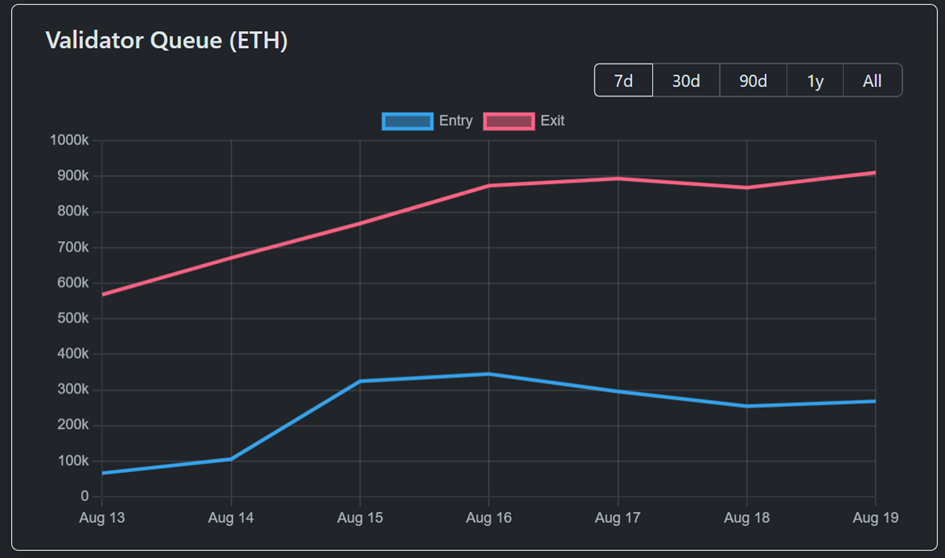Click Entry line start at Aug 13
The image size is (945, 558).
click(103, 473)
